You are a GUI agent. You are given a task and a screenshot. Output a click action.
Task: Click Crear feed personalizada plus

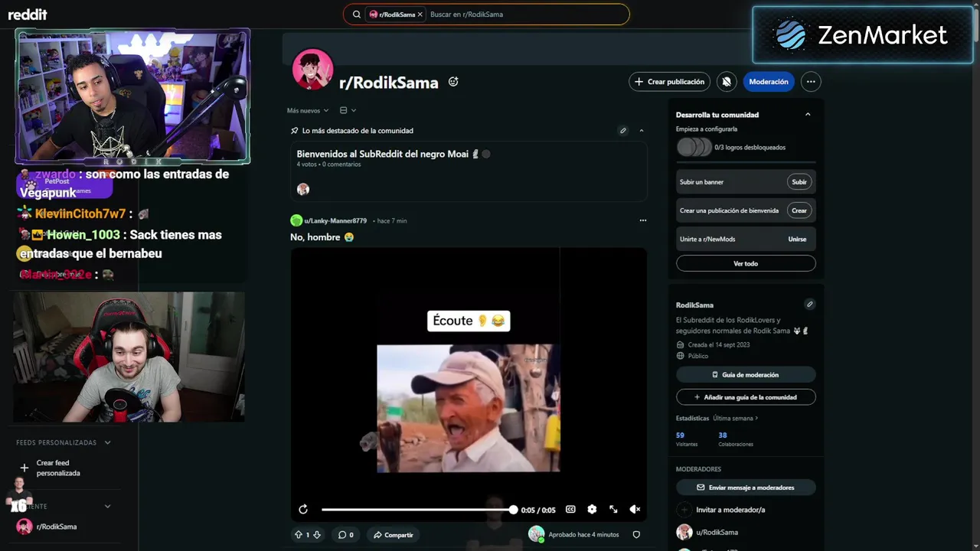pos(24,468)
